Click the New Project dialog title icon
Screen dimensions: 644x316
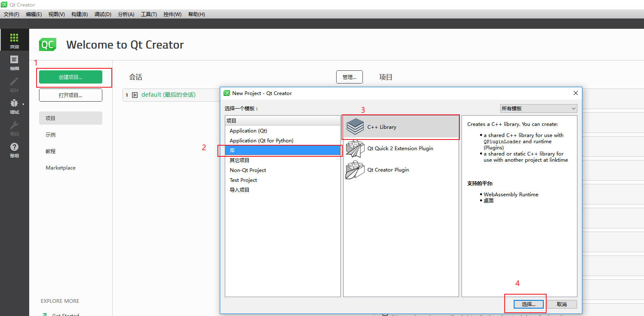(227, 93)
